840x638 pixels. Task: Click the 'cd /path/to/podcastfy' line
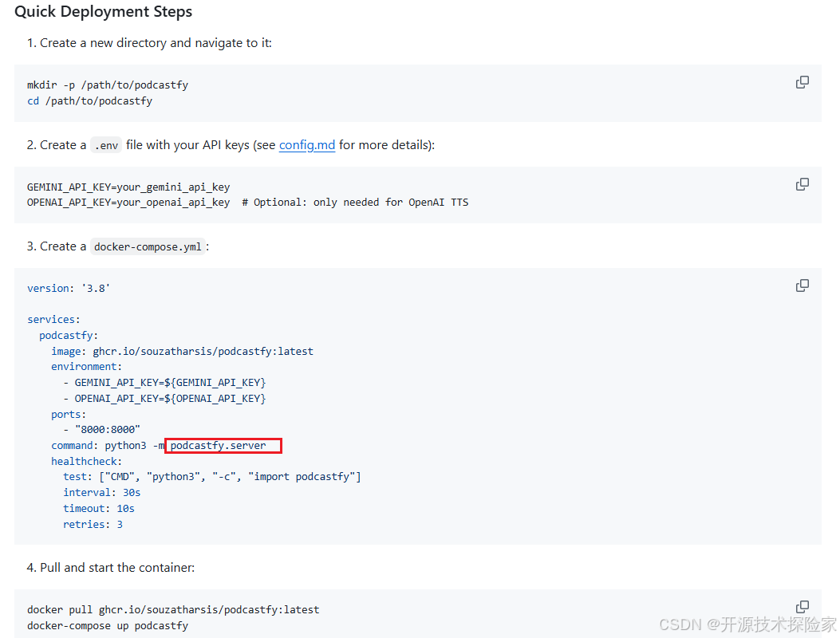89,101
